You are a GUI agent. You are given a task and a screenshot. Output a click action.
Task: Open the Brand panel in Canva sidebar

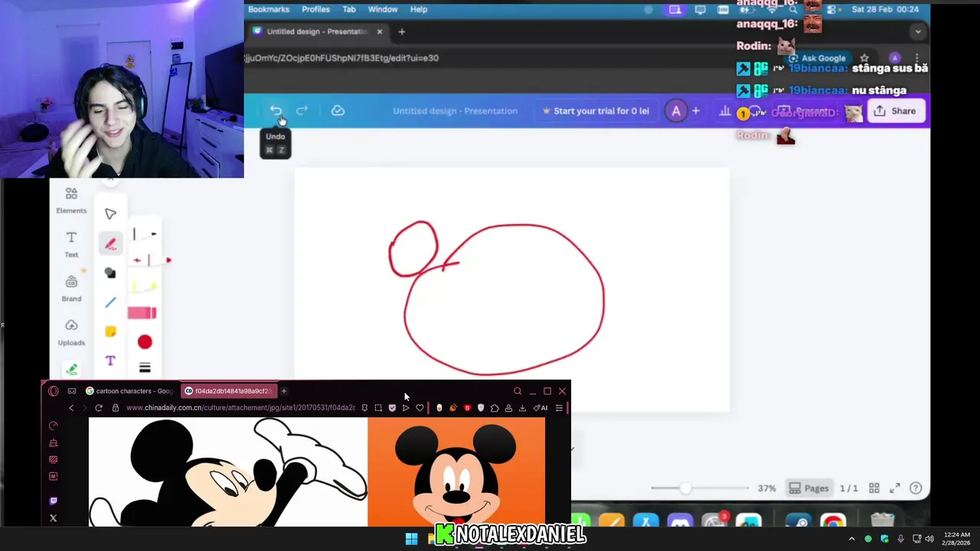[x=71, y=289]
